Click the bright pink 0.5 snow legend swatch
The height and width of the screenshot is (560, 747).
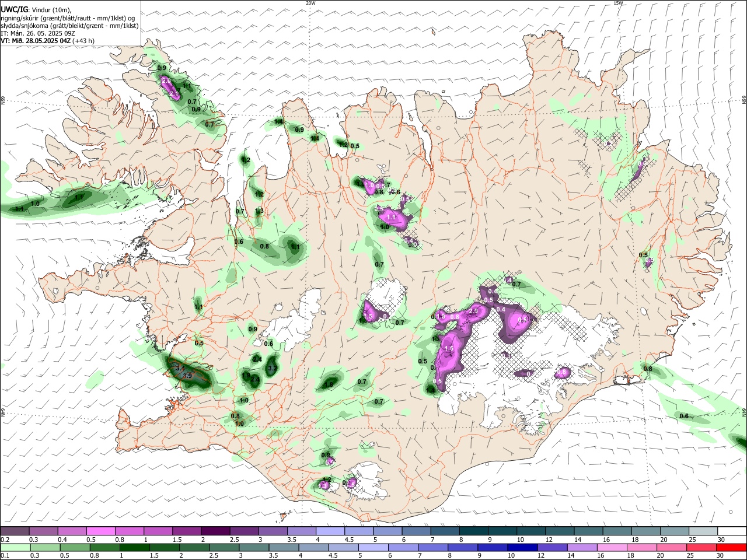tap(100, 531)
